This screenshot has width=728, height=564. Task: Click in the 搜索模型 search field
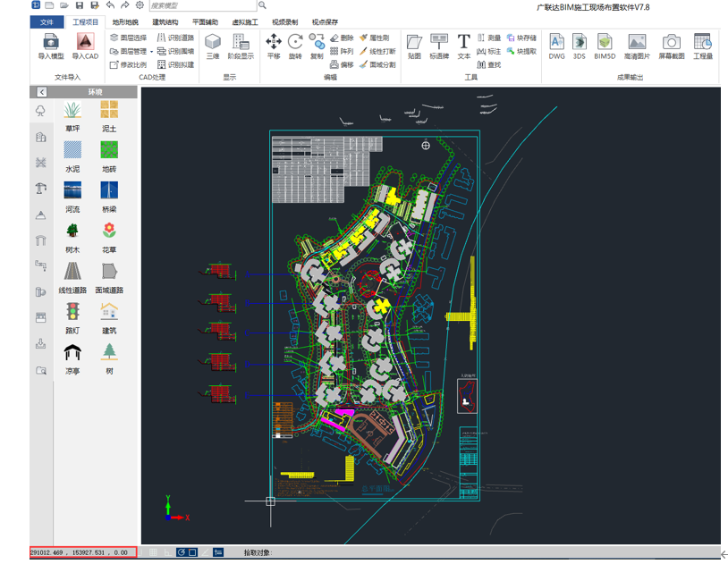click(x=203, y=5)
